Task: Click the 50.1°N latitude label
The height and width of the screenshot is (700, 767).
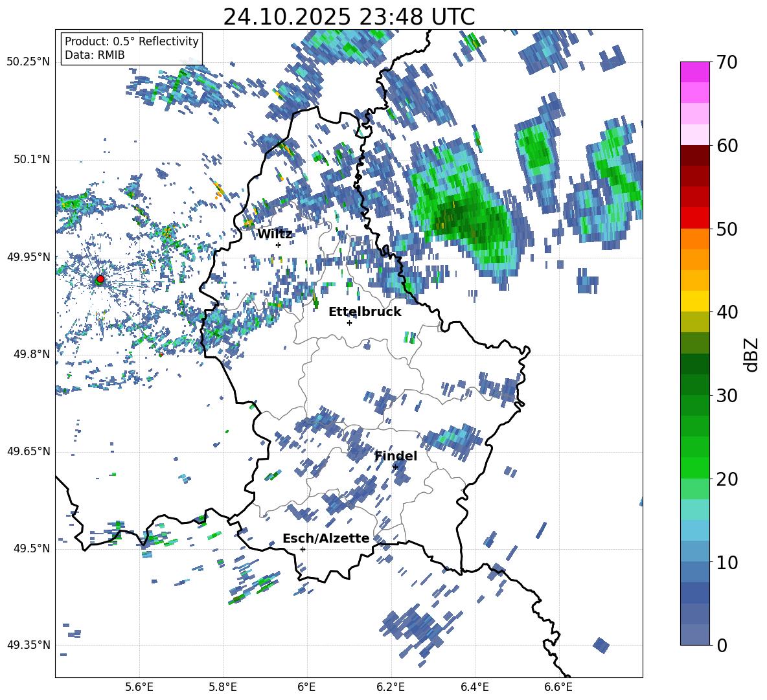Action: point(31,159)
